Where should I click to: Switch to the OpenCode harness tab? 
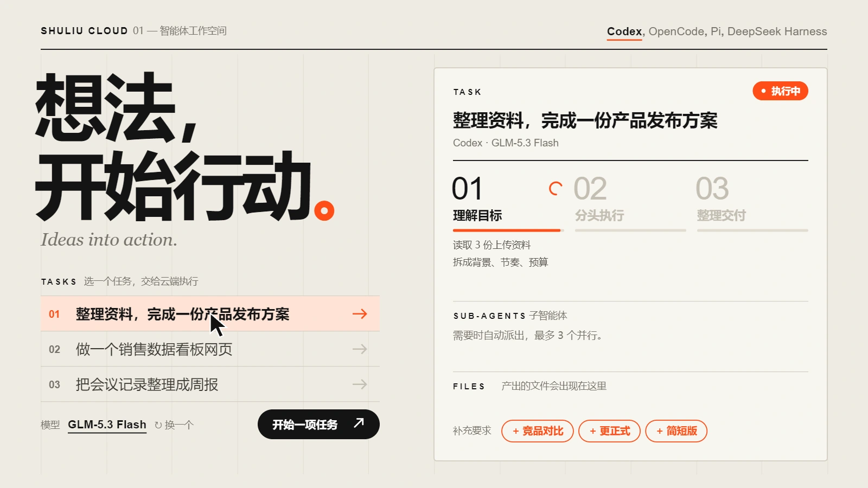pos(676,31)
